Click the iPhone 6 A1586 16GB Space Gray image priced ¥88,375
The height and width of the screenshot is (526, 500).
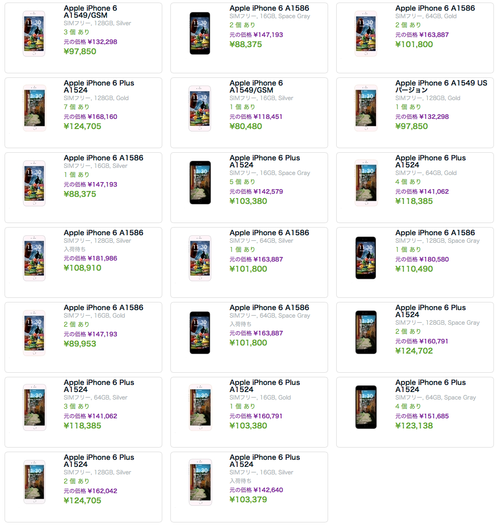pos(200,33)
